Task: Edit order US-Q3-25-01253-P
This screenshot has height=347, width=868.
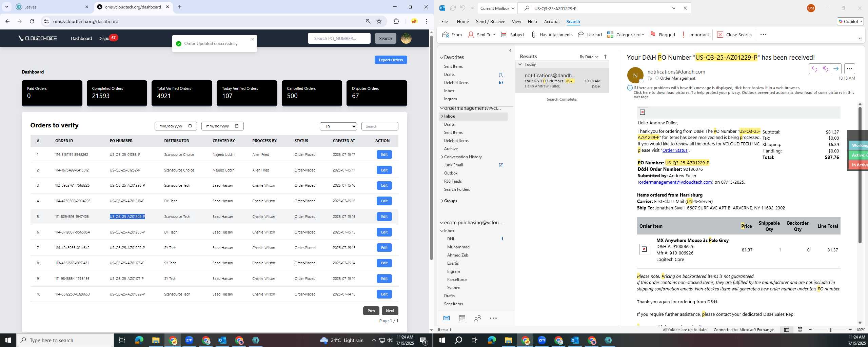Action: (384, 155)
